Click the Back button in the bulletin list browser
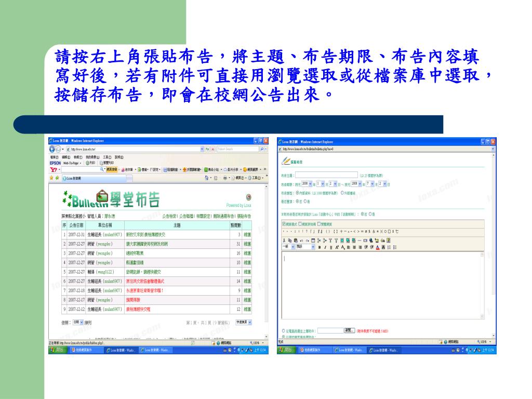This screenshot has height=399, width=532. [52, 149]
